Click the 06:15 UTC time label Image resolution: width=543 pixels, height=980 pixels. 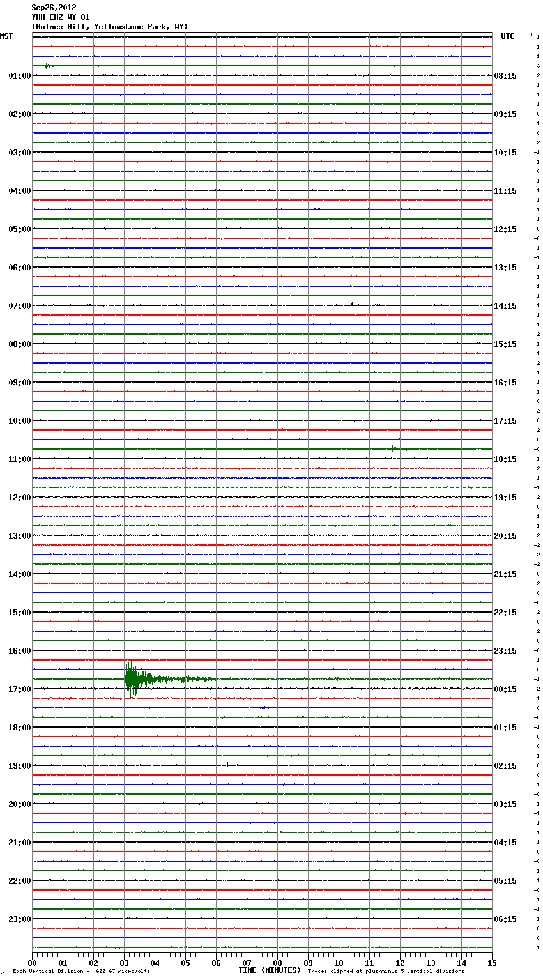[505, 919]
